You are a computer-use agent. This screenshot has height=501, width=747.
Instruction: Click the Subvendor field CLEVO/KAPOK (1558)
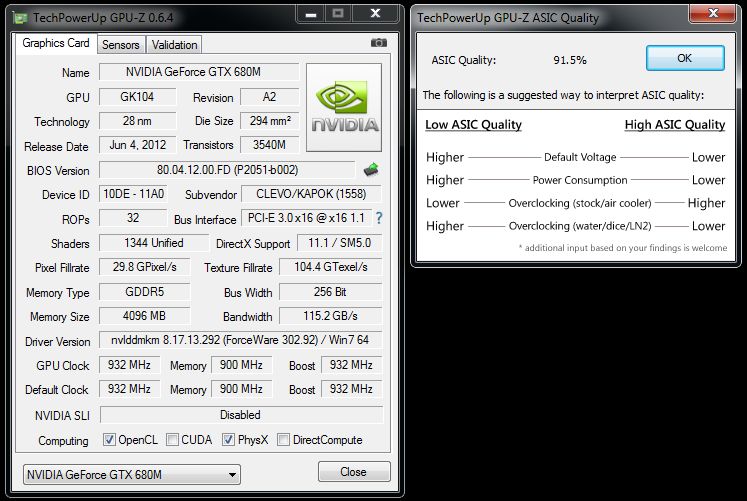click(x=312, y=194)
